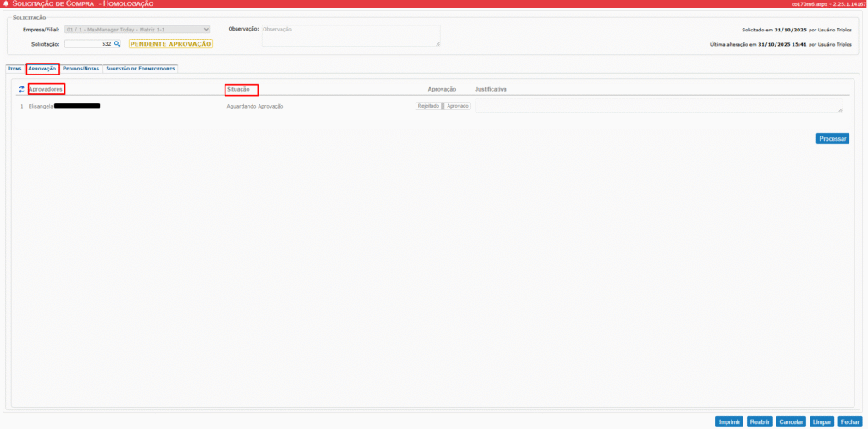Click the Justificativa text box

[659, 106]
